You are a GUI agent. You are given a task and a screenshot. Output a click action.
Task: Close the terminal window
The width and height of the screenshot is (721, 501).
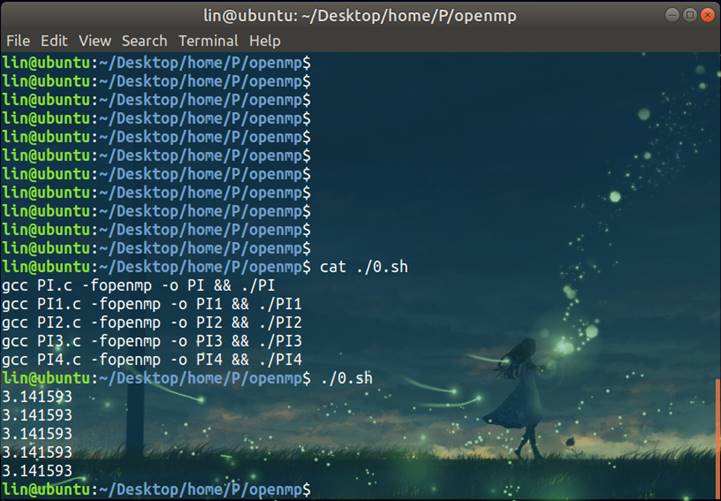pyautogui.click(x=708, y=15)
